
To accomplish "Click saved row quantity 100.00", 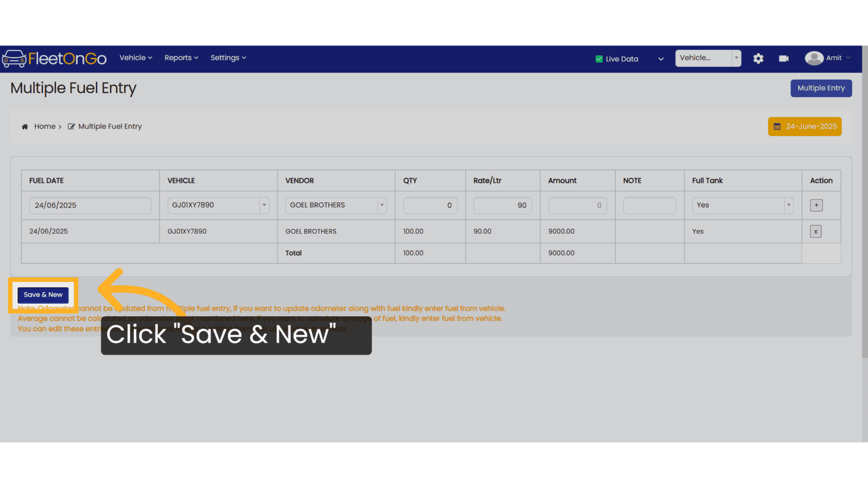I will click(x=413, y=232).
